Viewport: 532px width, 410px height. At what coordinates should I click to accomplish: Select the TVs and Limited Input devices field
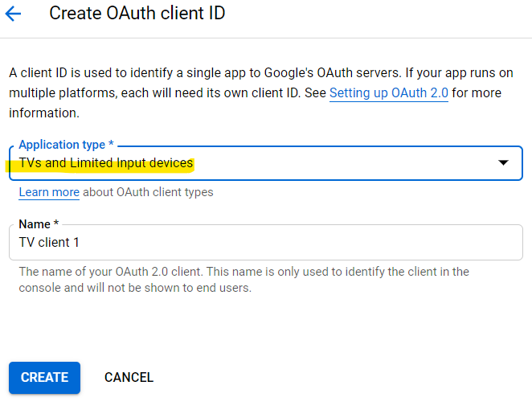(266, 163)
